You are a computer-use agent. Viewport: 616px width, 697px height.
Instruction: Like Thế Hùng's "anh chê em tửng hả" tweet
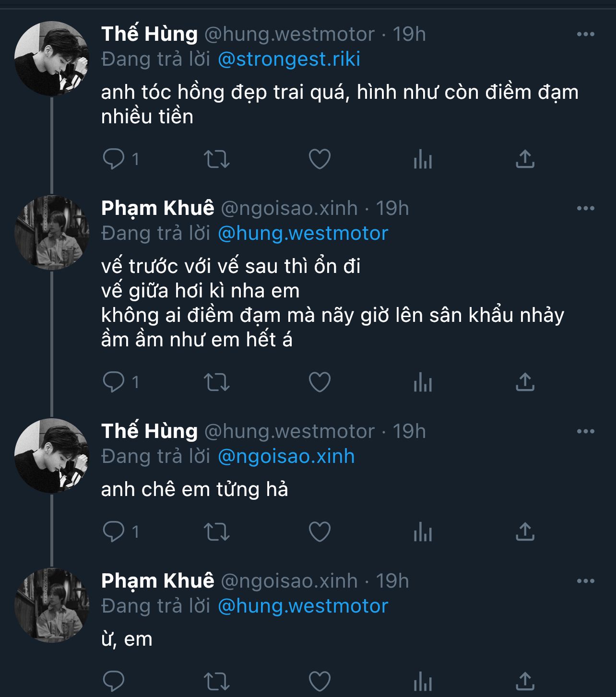click(320, 532)
